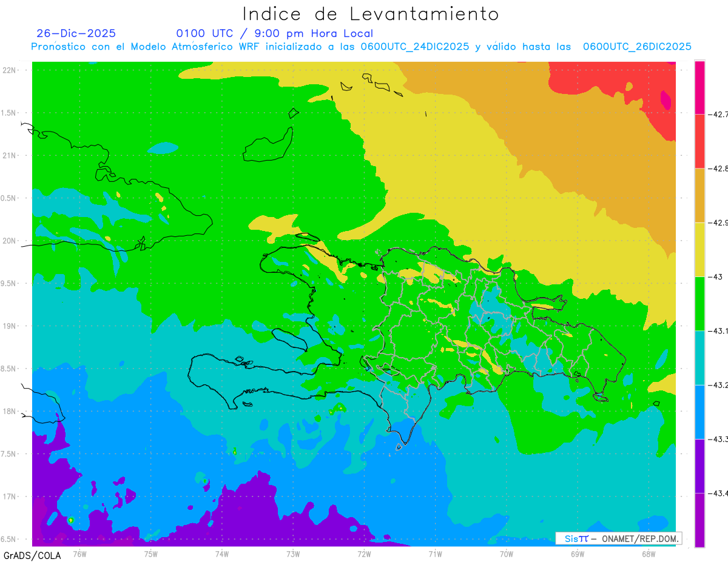Image resolution: width=728 pixels, height=562 pixels.
Task: Click '0100 UTC / 9:00 pm Hora Local'
Action: coord(274,33)
